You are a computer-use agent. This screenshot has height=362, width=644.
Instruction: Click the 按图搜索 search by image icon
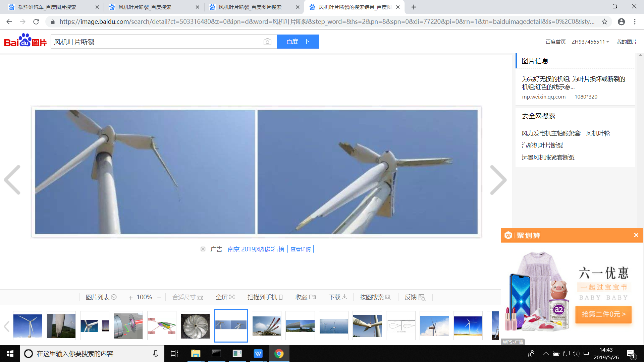(388, 297)
